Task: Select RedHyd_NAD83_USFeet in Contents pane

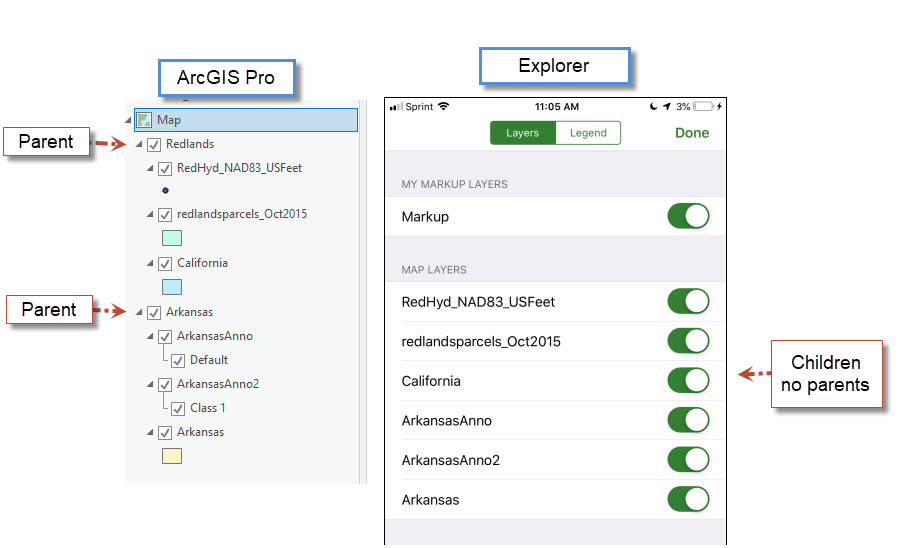Action: pos(240,168)
